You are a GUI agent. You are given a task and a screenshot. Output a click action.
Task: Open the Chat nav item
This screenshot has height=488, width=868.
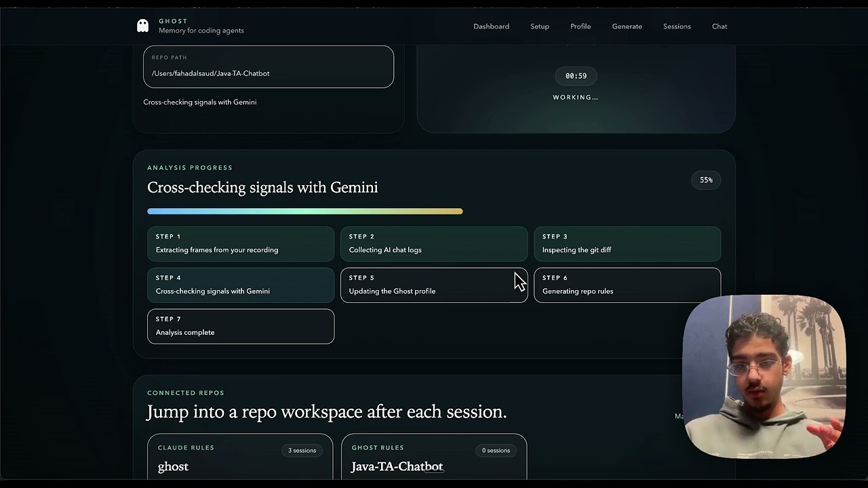pos(719,26)
